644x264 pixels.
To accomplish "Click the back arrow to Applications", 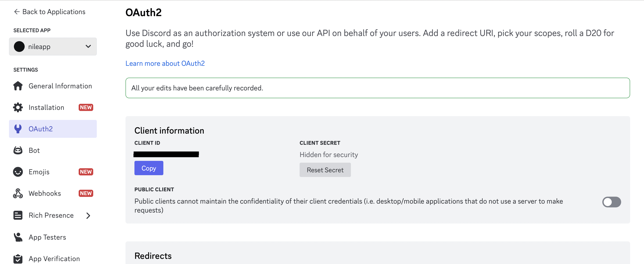I will 17,12.
